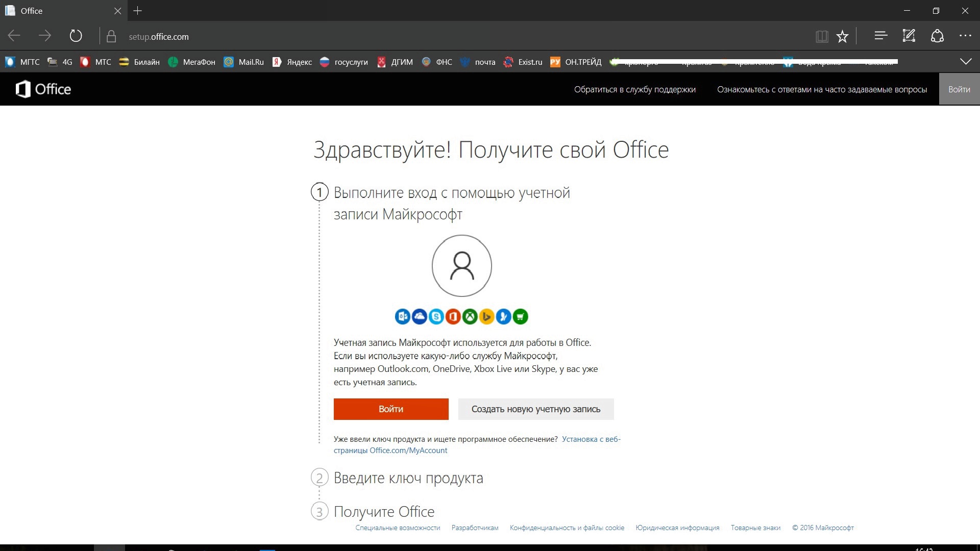Open Exist.ru favorite bookmark

click(x=523, y=62)
